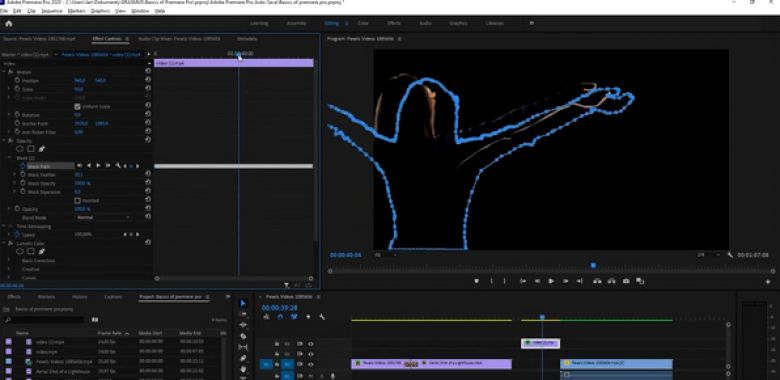Toggle Linked Selection in timeline

[293, 317]
